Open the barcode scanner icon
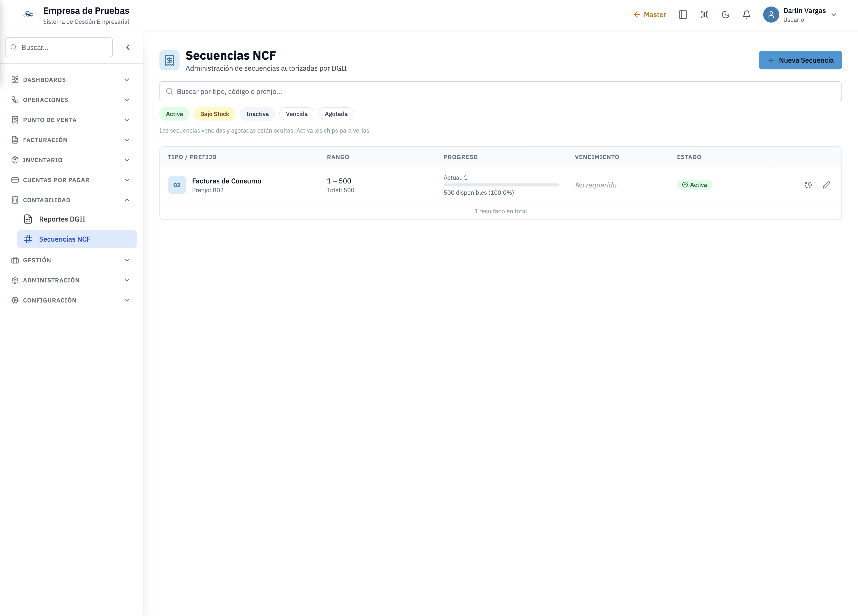 [x=704, y=15]
